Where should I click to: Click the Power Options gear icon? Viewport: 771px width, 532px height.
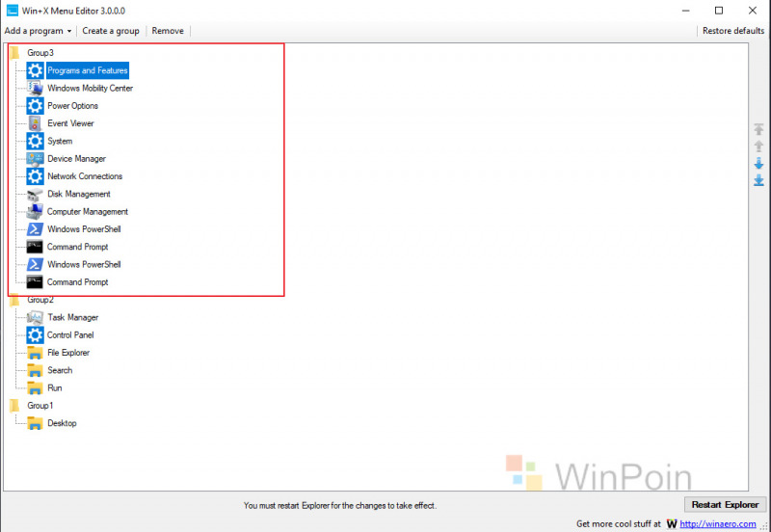click(x=35, y=106)
